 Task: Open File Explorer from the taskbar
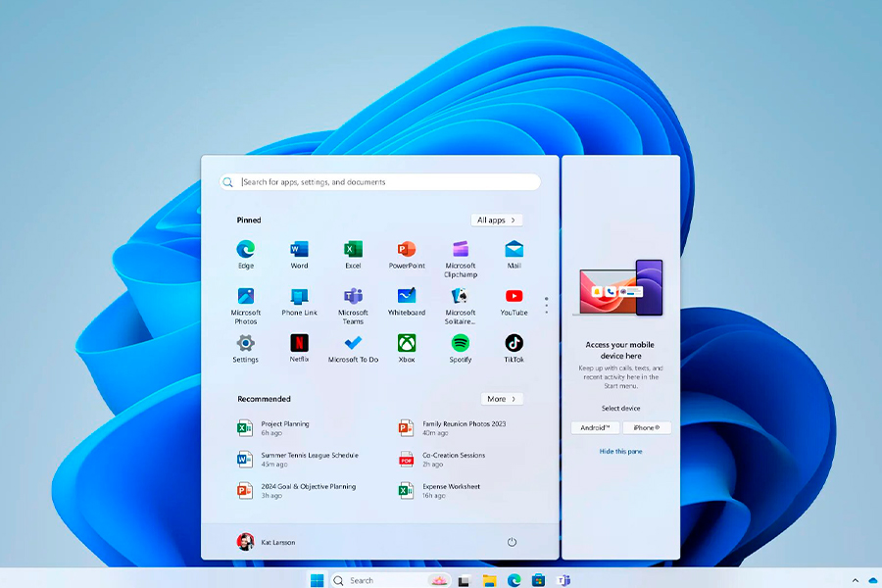coord(489,581)
